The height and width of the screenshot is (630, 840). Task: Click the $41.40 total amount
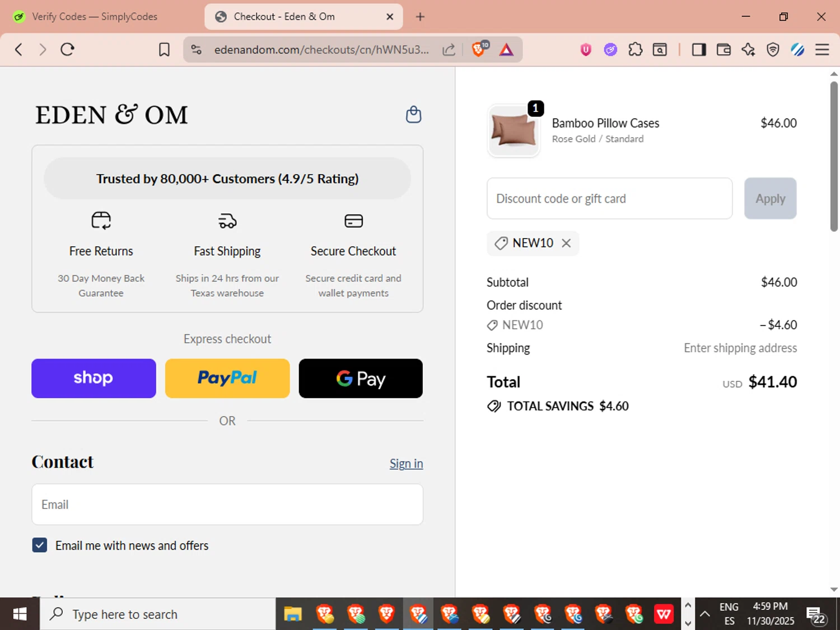point(773,382)
